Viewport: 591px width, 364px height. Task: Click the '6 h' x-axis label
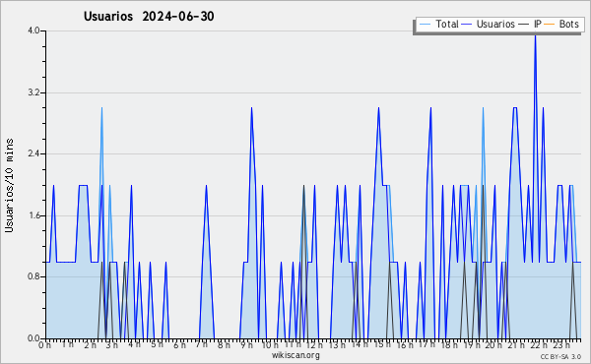[x=179, y=345]
